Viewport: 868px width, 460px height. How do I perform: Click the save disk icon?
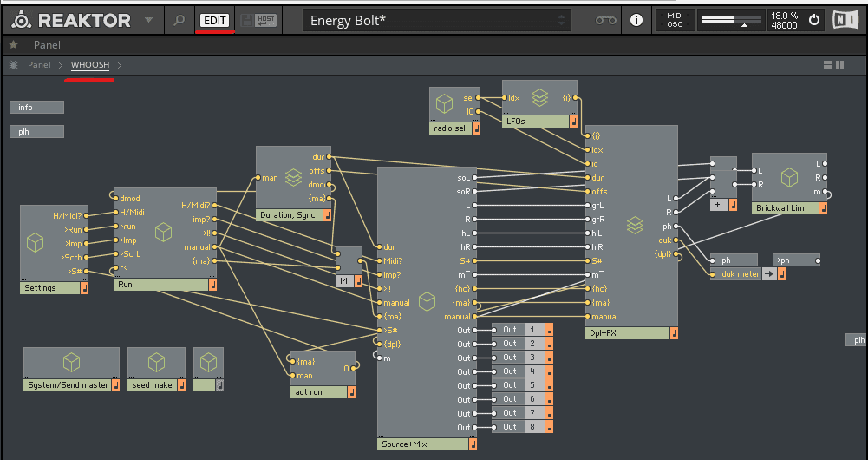(x=247, y=21)
